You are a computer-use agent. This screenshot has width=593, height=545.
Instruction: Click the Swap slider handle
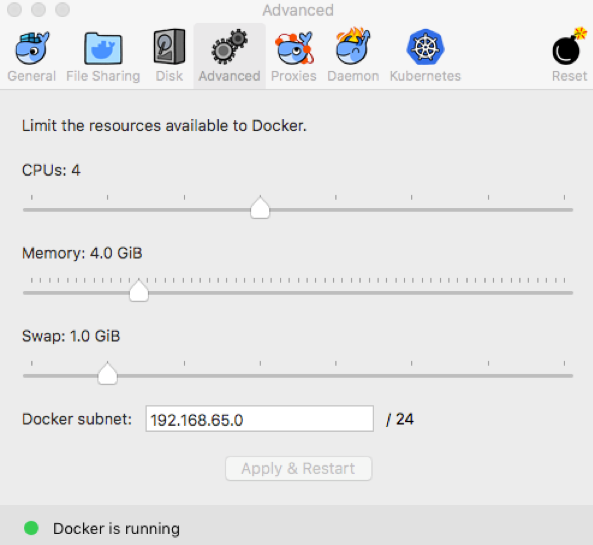107,373
